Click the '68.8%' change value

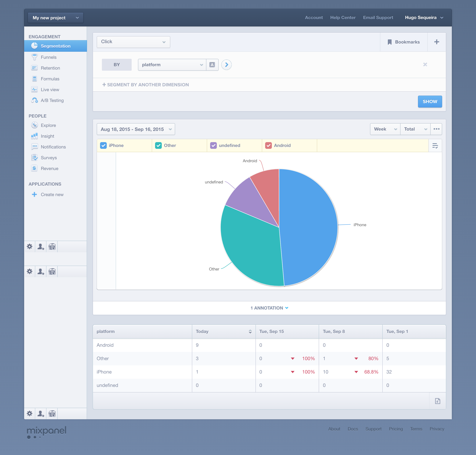tap(371, 372)
